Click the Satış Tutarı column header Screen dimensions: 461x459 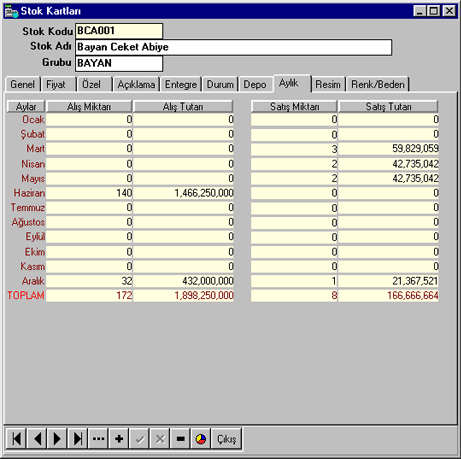pos(388,106)
